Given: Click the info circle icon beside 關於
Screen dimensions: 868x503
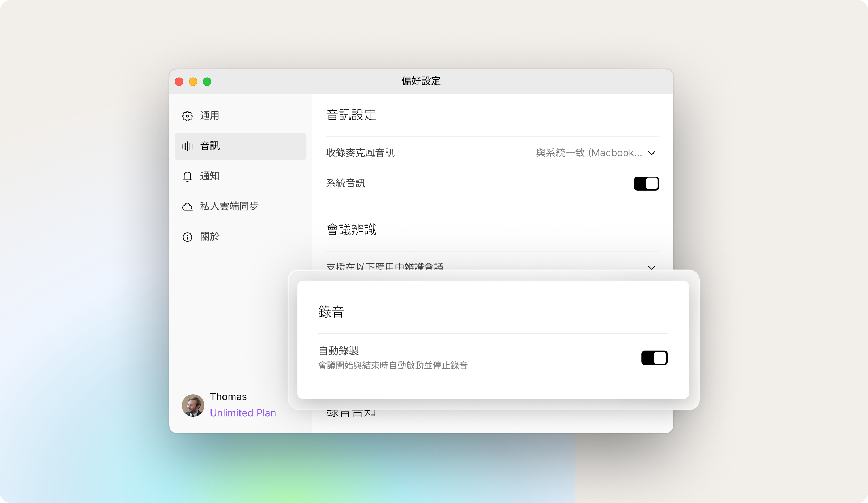Looking at the screenshot, I should 187,237.
